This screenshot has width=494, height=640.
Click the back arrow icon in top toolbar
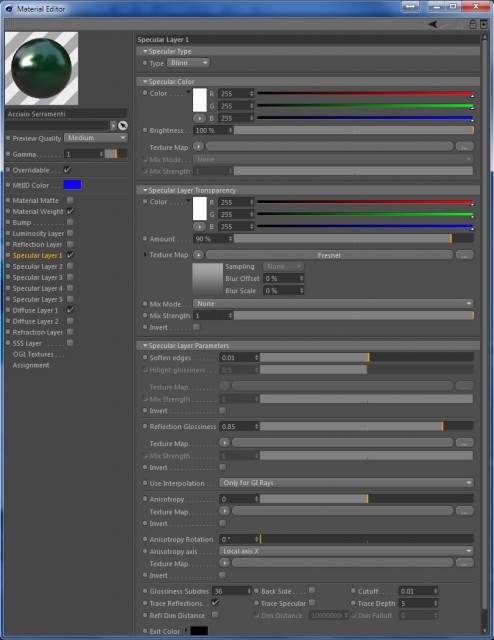[x=433, y=24]
